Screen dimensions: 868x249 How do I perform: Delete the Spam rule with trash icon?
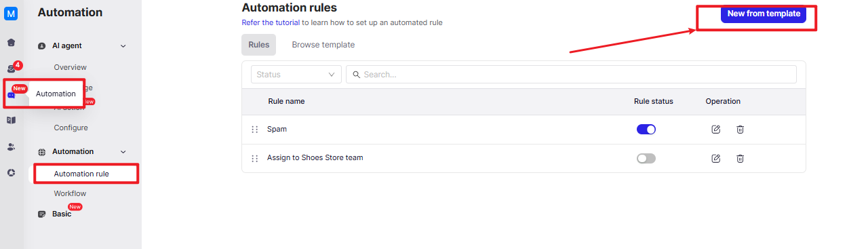(x=740, y=130)
